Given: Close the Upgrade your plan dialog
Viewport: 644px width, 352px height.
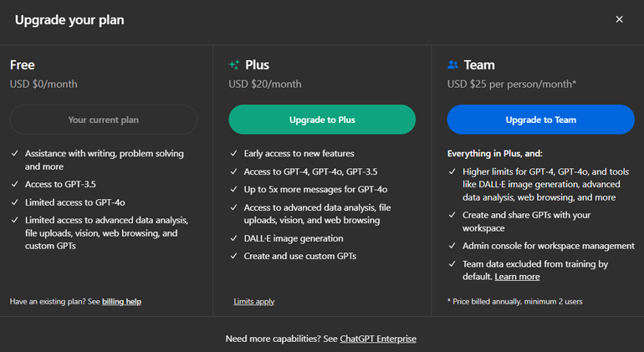Looking at the screenshot, I should pyautogui.click(x=619, y=19).
